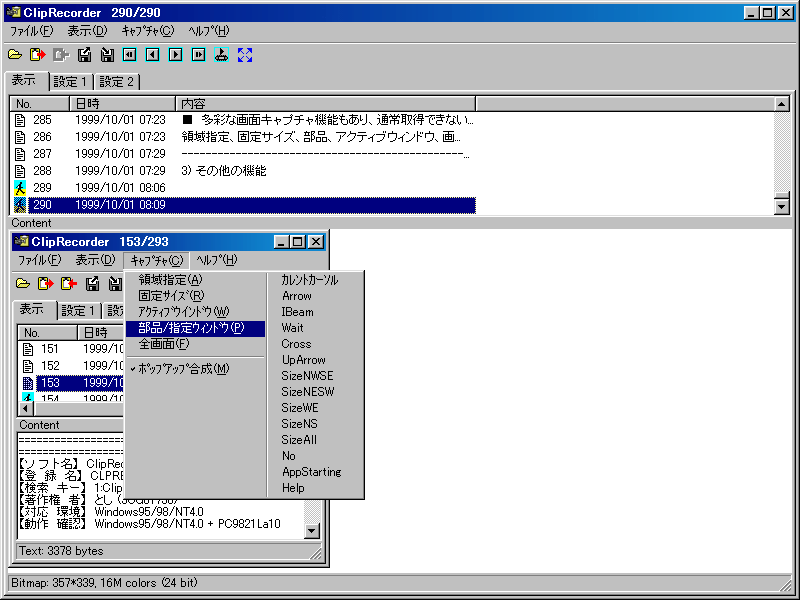This screenshot has width=800, height=600.
Task: Open the ヘルプ(H) menu in the main window
Action: pos(209,31)
